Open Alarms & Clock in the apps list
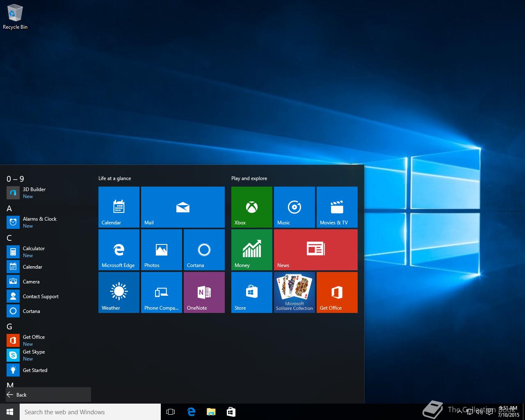 coord(48,222)
